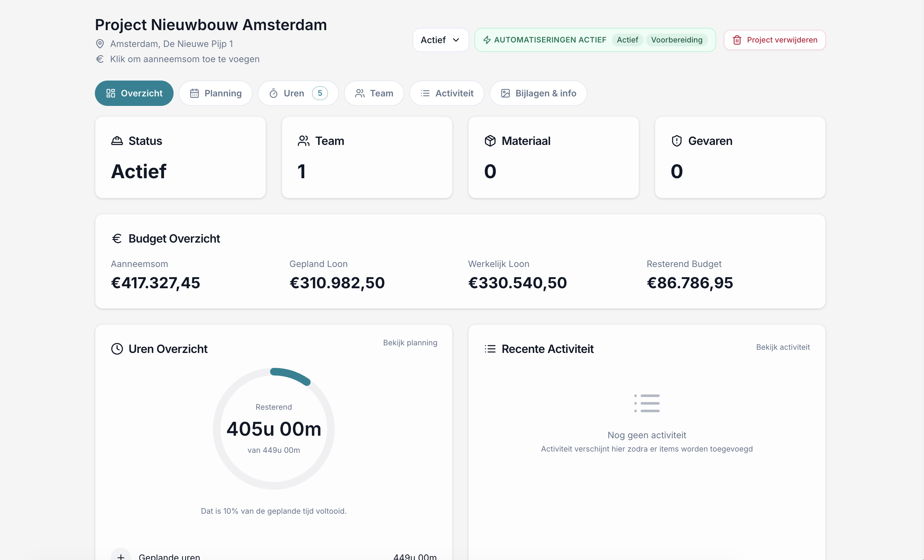Screen dimensions: 924x560
Task: Open the Uren tab with badge 5
Action: (298, 93)
